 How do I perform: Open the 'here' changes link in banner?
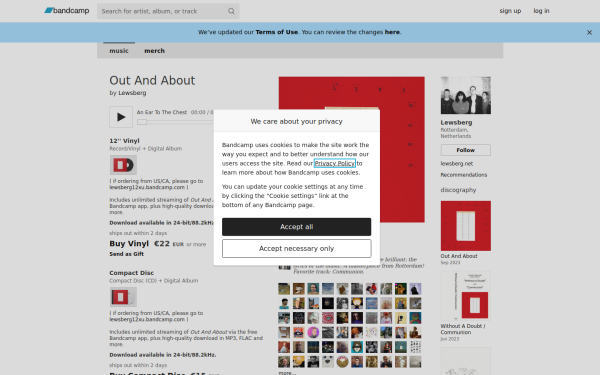(392, 32)
